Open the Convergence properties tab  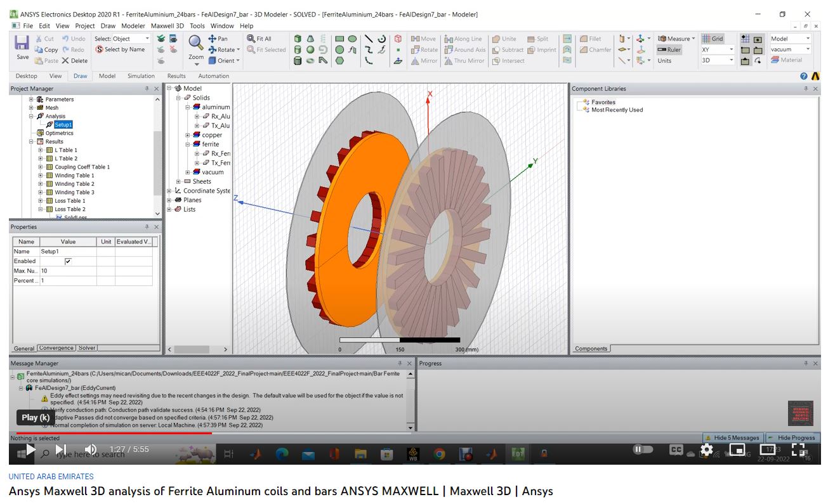pyautogui.click(x=56, y=348)
